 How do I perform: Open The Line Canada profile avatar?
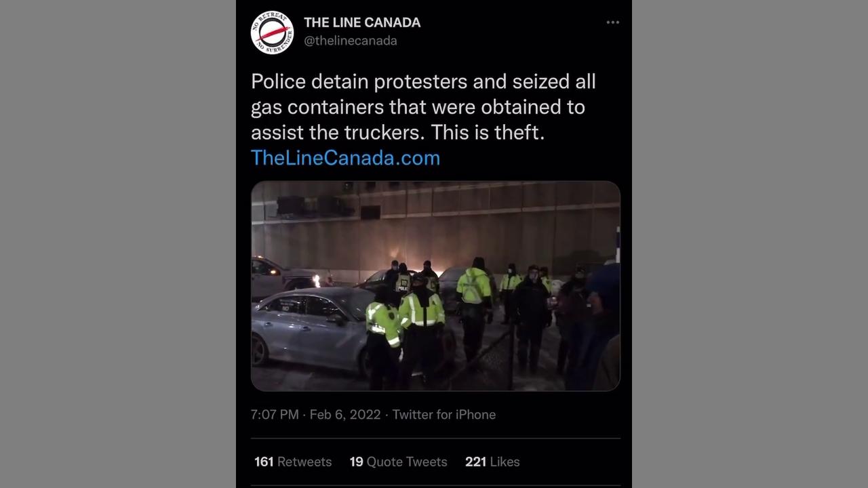tap(272, 32)
